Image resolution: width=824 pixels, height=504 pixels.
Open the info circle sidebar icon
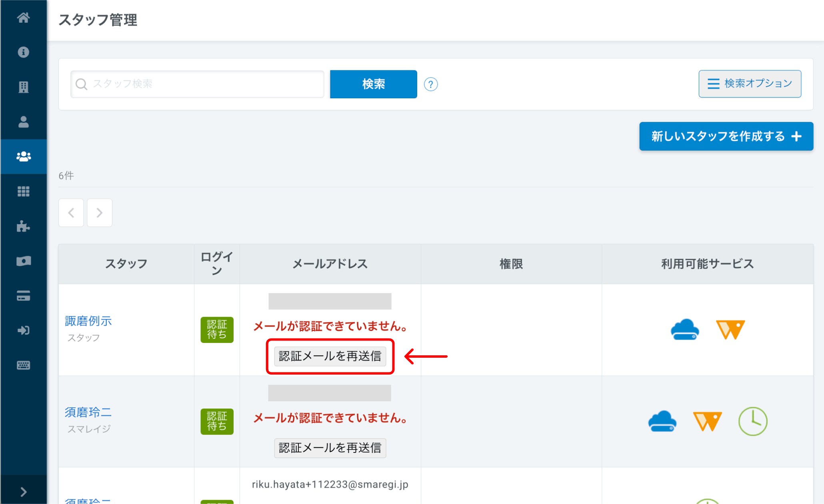coord(23,52)
